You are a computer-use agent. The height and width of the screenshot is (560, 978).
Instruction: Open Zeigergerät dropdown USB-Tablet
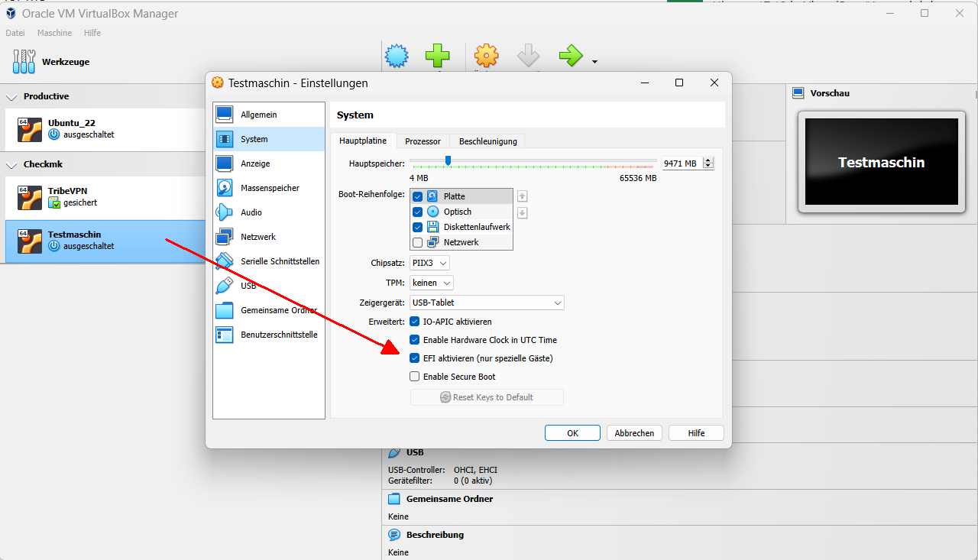tap(487, 303)
